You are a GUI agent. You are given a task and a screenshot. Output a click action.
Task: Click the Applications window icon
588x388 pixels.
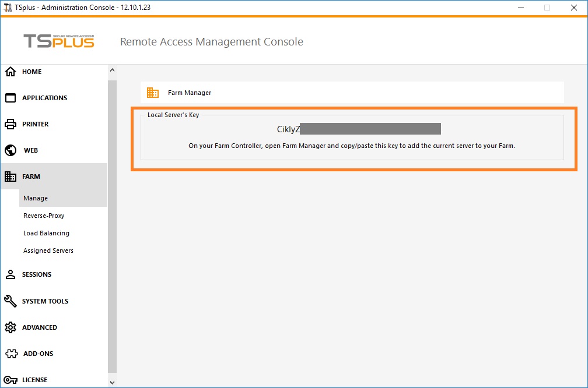pyautogui.click(x=10, y=98)
